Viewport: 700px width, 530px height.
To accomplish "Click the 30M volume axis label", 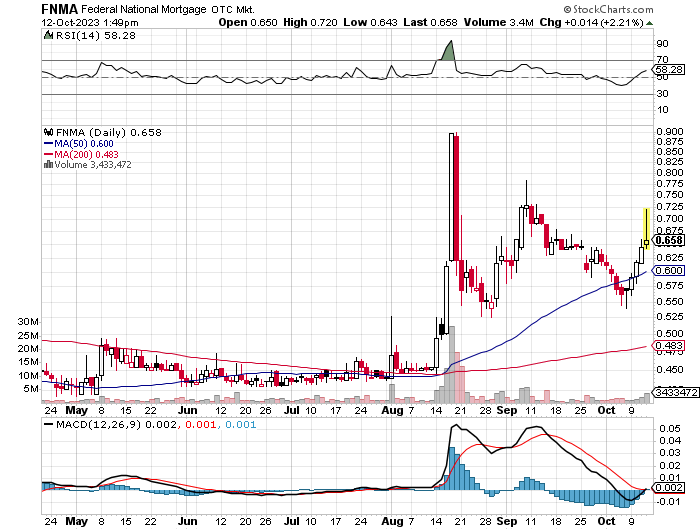I will click(28, 322).
